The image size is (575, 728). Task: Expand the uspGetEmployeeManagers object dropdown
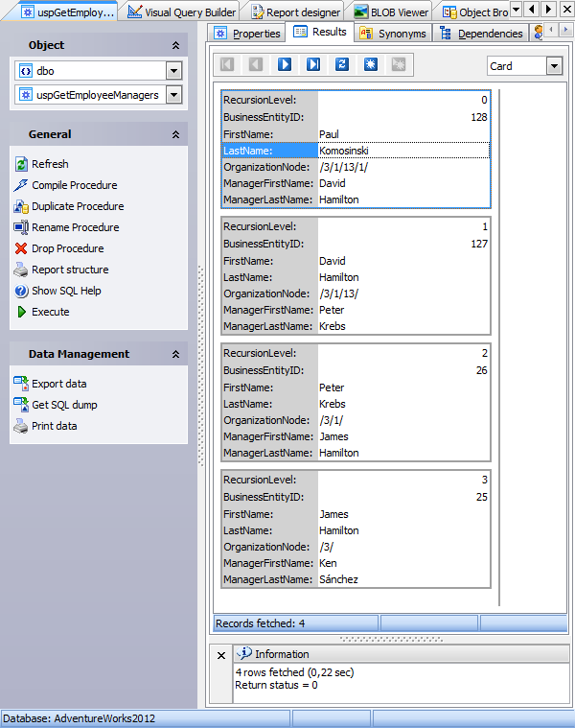coord(173,95)
